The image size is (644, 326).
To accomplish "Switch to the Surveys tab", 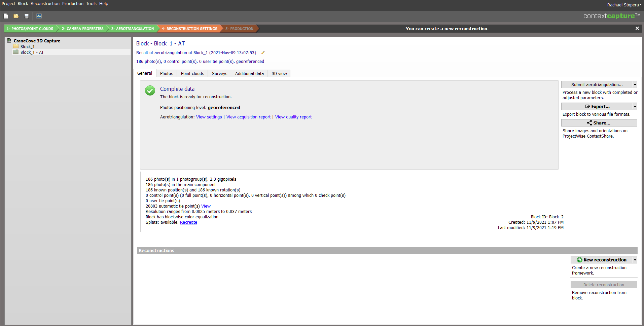I will click(x=219, y=73).
